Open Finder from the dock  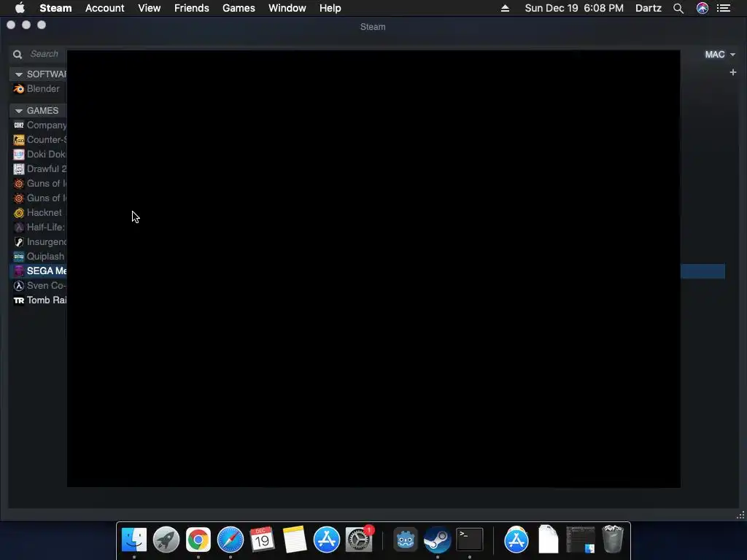(x=134, y=540)
